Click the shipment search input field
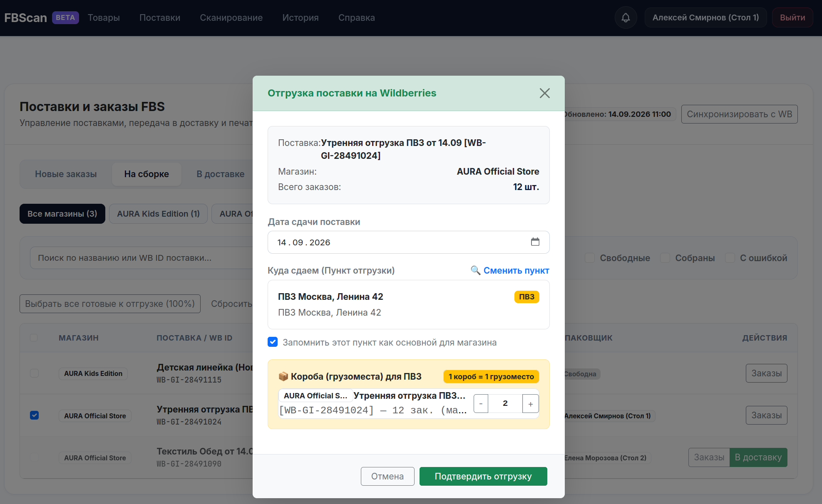 [142, 258]
